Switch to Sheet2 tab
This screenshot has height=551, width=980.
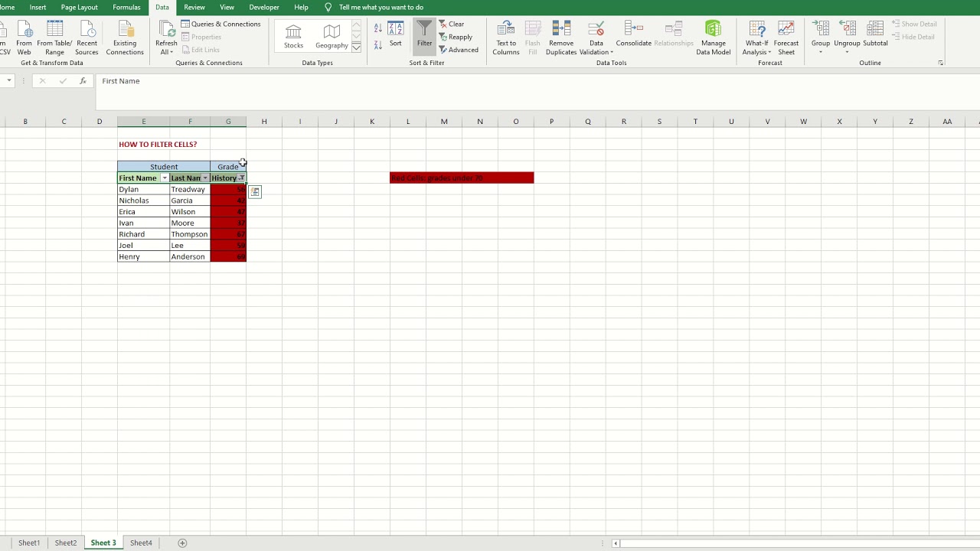coord(66,543)
